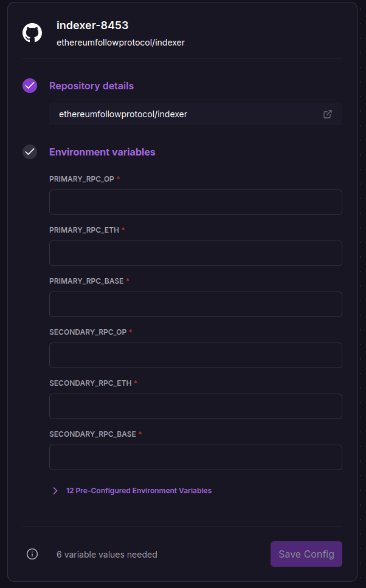The height and width of the screenshot is (588, 366).
Task: Focus the PRIMARY_RPC_ETH input field
Action: [x=195, y=253]
